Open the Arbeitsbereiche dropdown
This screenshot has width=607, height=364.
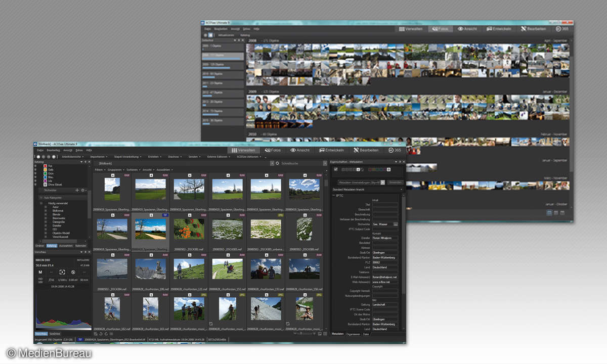pyautogui.click(x=73, y=157)
